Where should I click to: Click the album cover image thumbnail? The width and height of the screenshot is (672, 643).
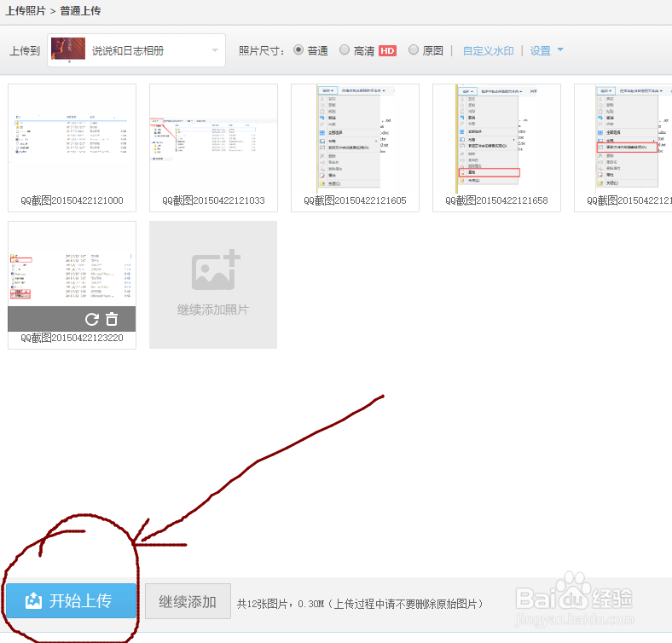click(x=68, y=49)
